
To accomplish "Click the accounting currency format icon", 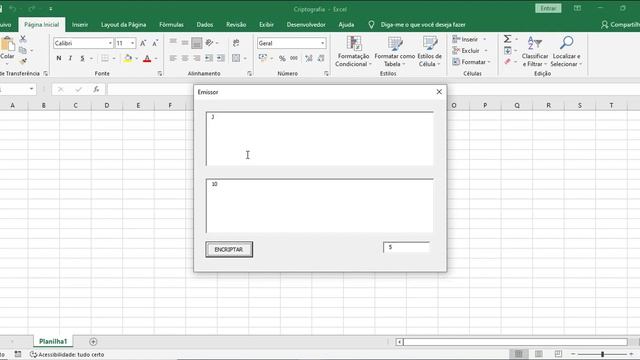I will coord(263,58).
